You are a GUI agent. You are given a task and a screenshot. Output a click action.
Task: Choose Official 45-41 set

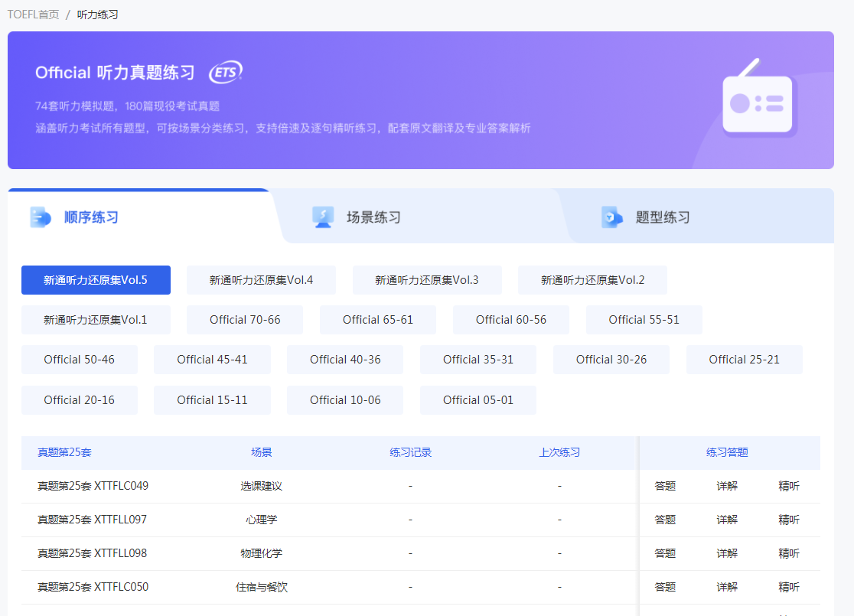click(213, 360)
